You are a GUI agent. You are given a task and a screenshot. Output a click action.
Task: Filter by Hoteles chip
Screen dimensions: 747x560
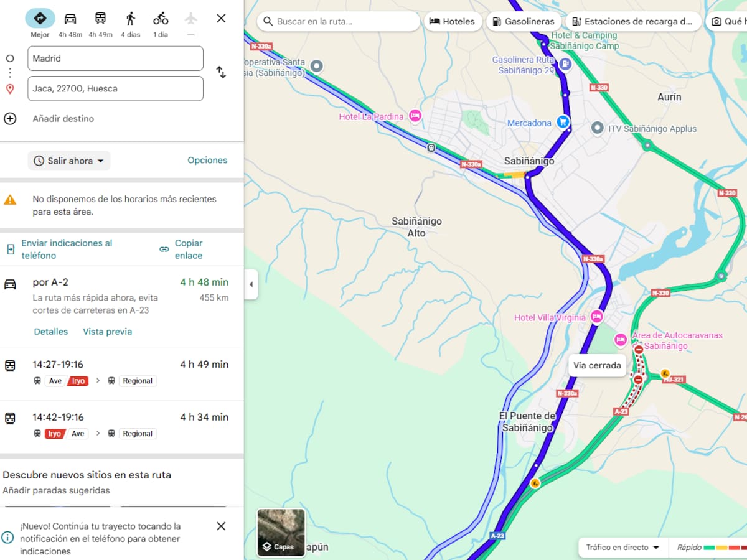point(452,21)
